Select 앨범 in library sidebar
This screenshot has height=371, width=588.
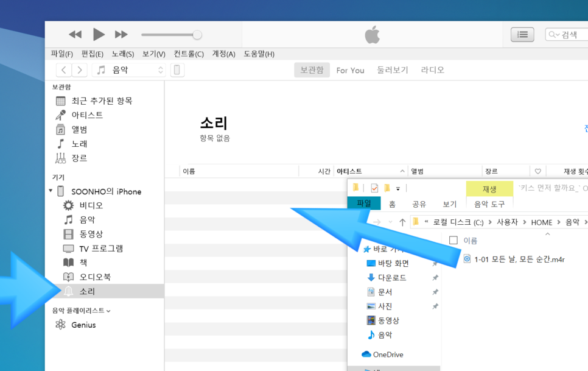[79, 129]
